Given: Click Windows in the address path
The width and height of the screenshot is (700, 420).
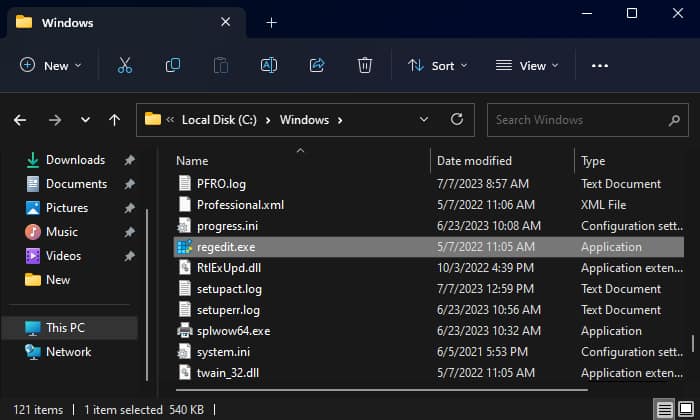Looking at the screenshot, I should click(x=304, y=120).
